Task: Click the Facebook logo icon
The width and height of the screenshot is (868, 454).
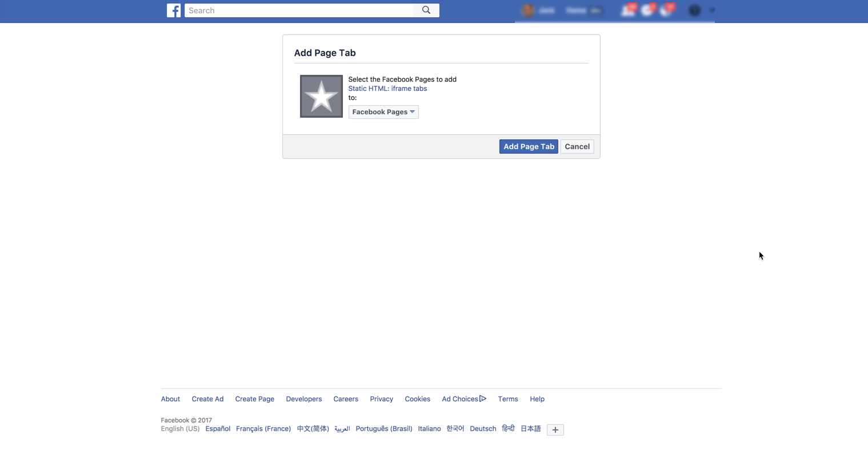Action: coord(174,10)
